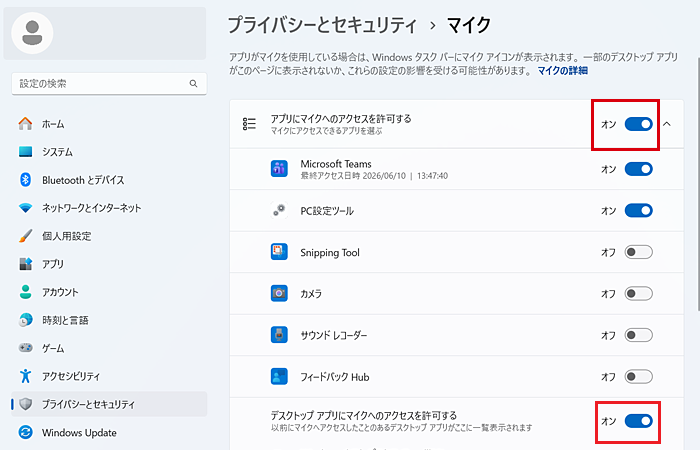Click the カメラ app icon
The width and height of the screenshot is (700, 450).
(279, 293)
